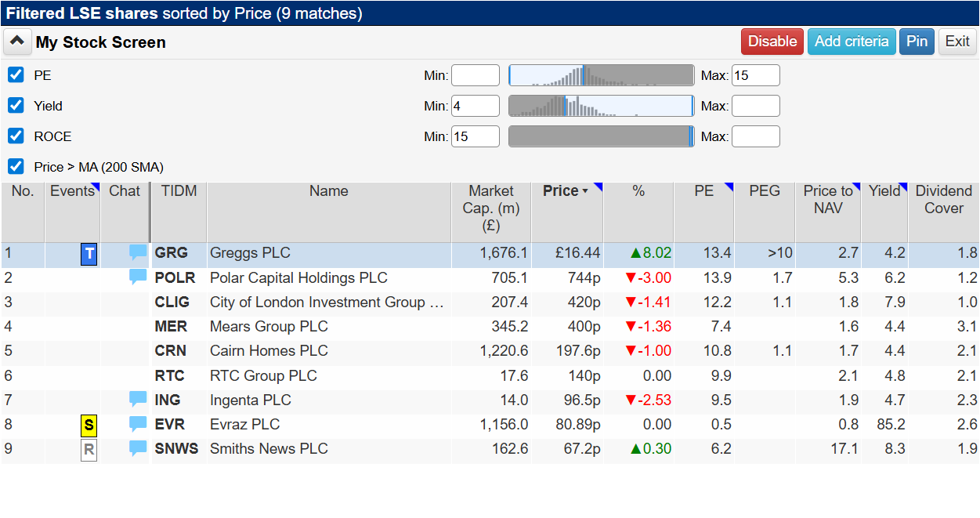
Task: Click Evraz PLC name
Action: (x=244, y=424)
